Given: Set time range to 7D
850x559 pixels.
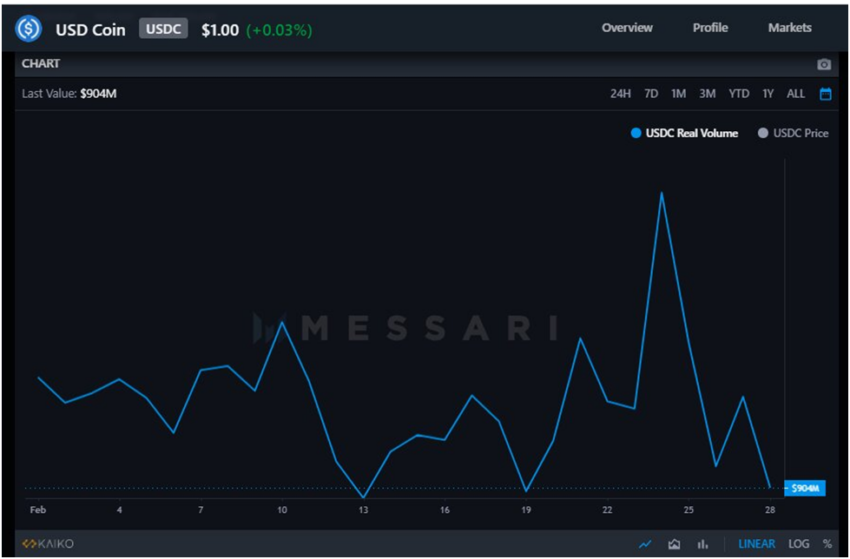Looking at the screenshot, I should click(651, 94).
